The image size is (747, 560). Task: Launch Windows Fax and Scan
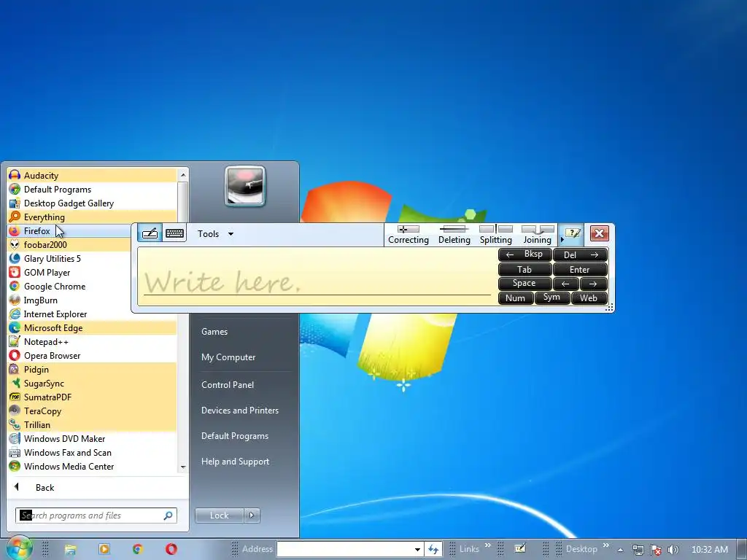[92, 452]
